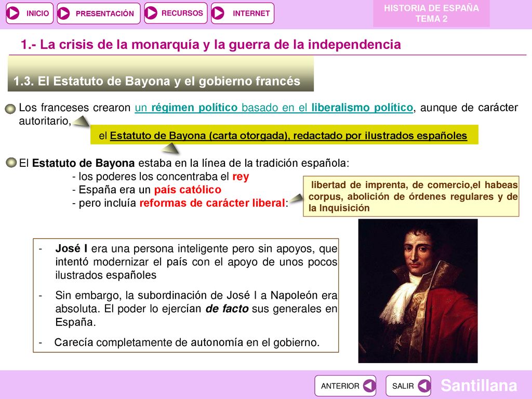
Task: Click the HISTORIA DE ESPAÑA TEMA 2 banner
Action: pos(431,14)
